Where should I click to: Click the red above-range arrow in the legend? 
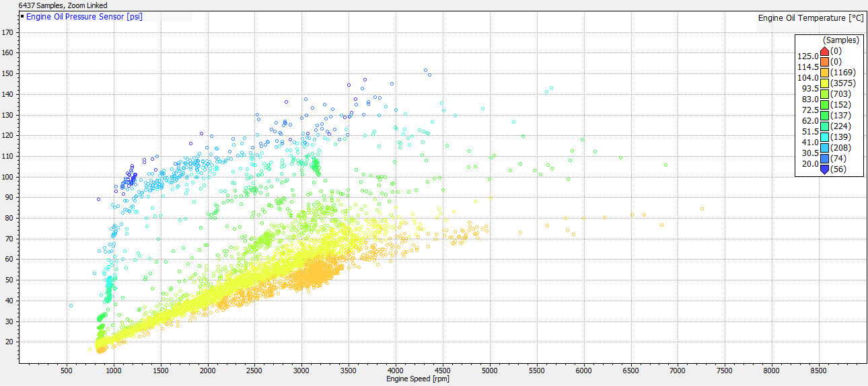click(x=824, y=51)
